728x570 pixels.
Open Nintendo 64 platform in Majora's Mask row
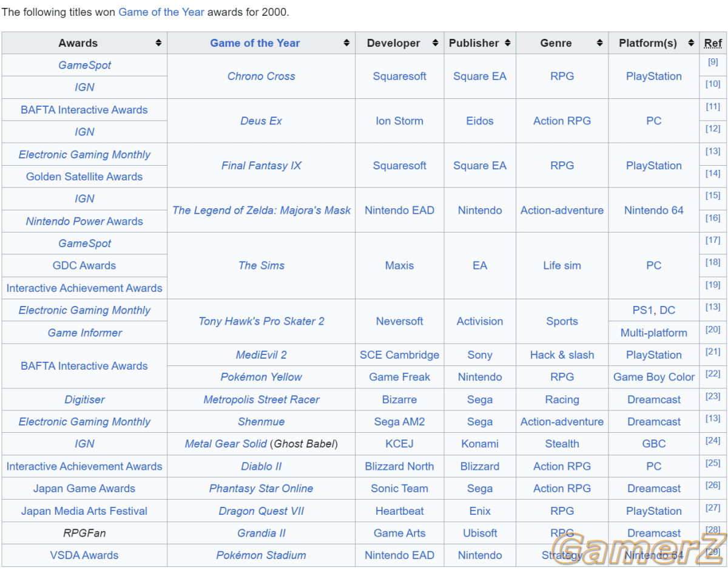click(654, 210)
